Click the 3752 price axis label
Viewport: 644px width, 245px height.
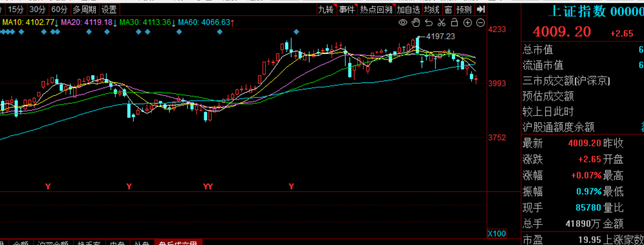point(497,138)
